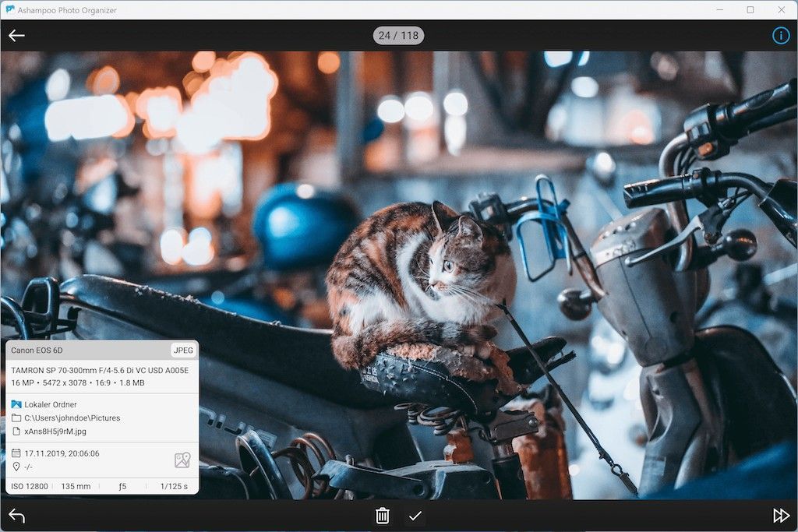Click the location pin icon
Viewport: 798px width, 532px height.
(16, 467)
